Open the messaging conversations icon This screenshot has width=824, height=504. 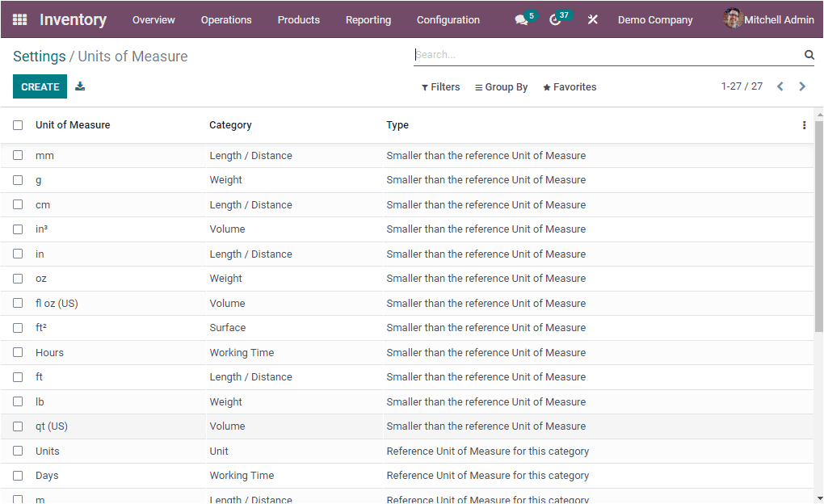(519, 19)
